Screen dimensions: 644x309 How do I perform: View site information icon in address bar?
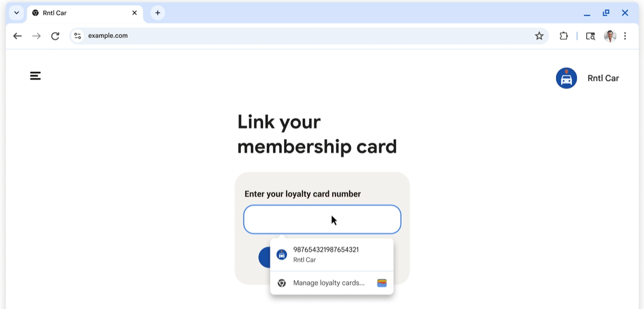[78, 36]
